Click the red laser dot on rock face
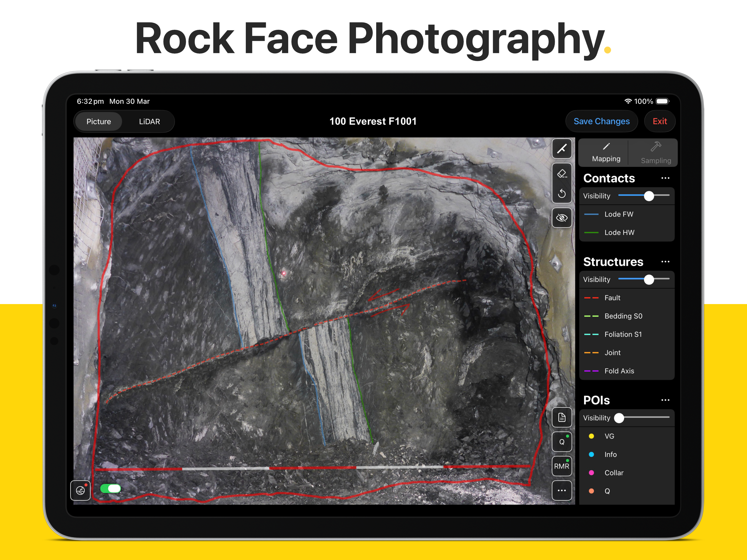This screenshot has width=747, height=560. 284,273
